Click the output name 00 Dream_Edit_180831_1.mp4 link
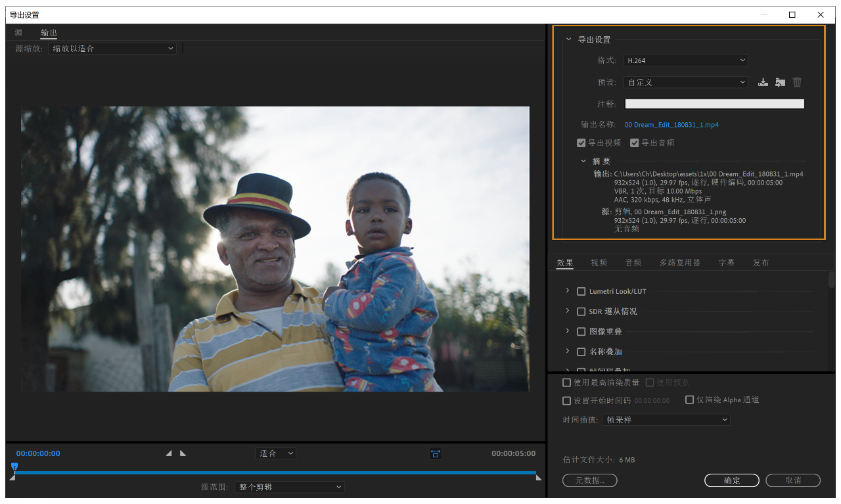Image resolution: width=841 pixels, height=504 pixels. (x=671, y=125)
